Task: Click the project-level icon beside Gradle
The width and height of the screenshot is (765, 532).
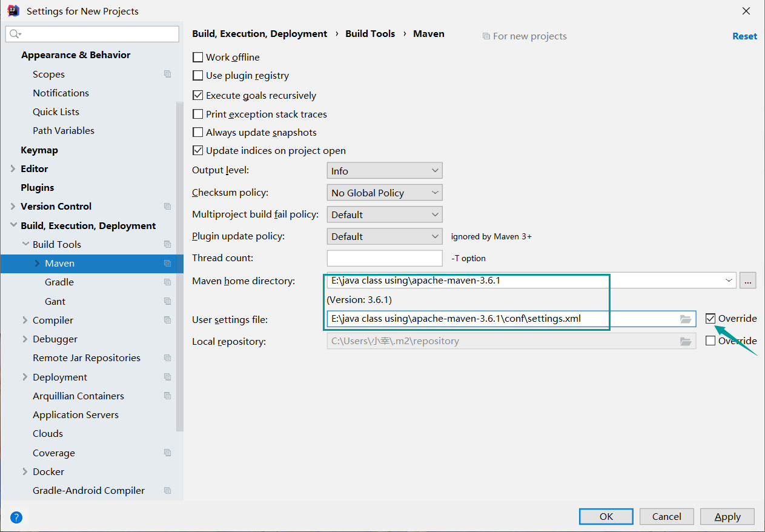Action: click(x=168, y=282)
